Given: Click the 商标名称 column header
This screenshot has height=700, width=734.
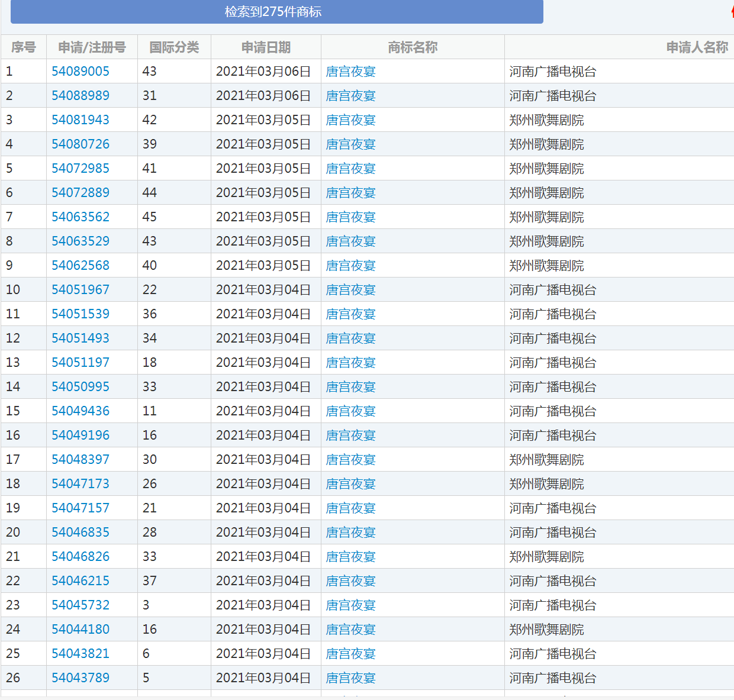Looking at the screenshot, I should pyautogui.click(x=413, y=47).
